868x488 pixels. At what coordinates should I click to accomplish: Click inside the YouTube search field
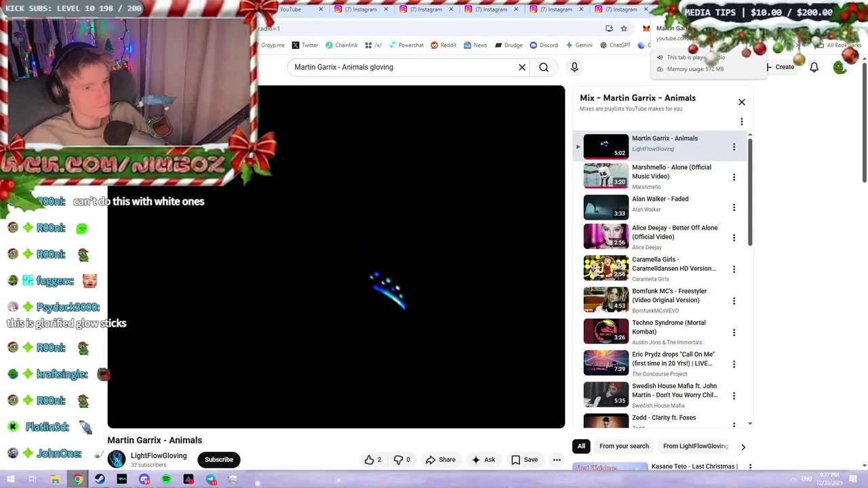point(403,67)
